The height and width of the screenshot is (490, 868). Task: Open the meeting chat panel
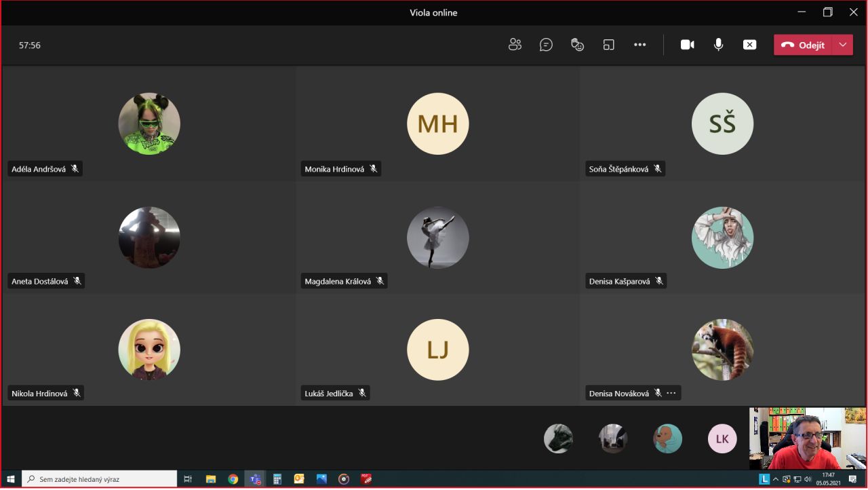coord(546,45)
